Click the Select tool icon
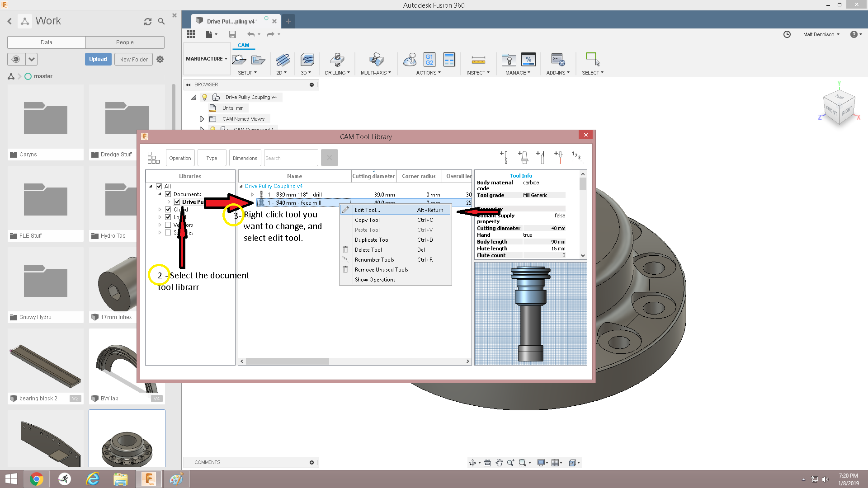The image size is (868, 488). pyautogui.click(x=592, y=59)
